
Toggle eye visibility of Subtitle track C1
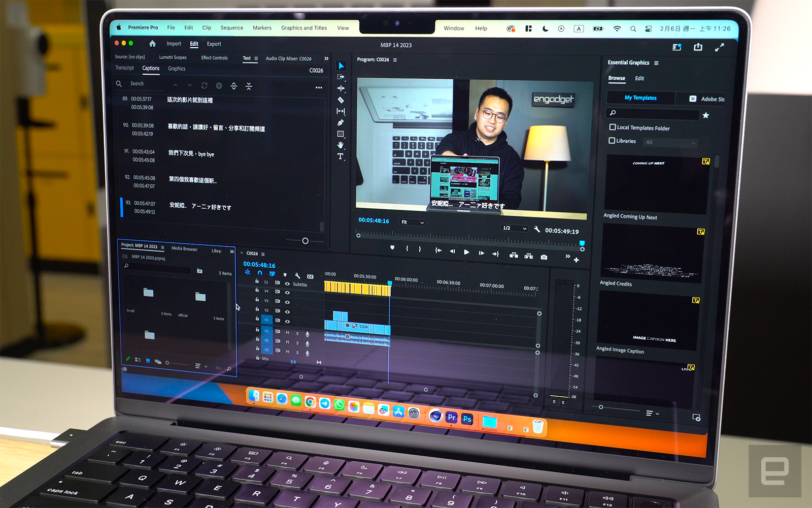click(287, 283)
